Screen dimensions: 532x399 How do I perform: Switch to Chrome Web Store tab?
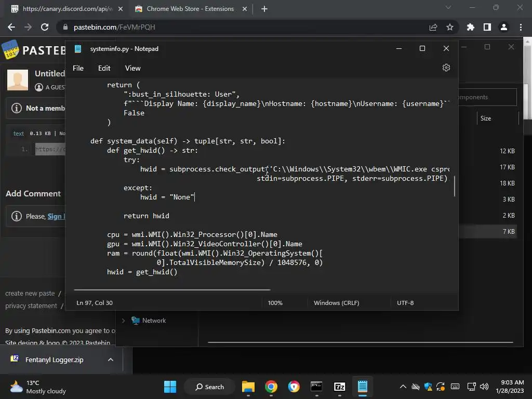(190, 9)
